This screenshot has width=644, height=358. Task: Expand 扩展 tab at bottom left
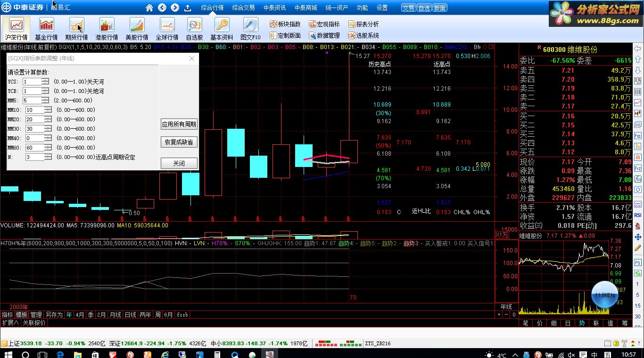click(x=10, y=323)
